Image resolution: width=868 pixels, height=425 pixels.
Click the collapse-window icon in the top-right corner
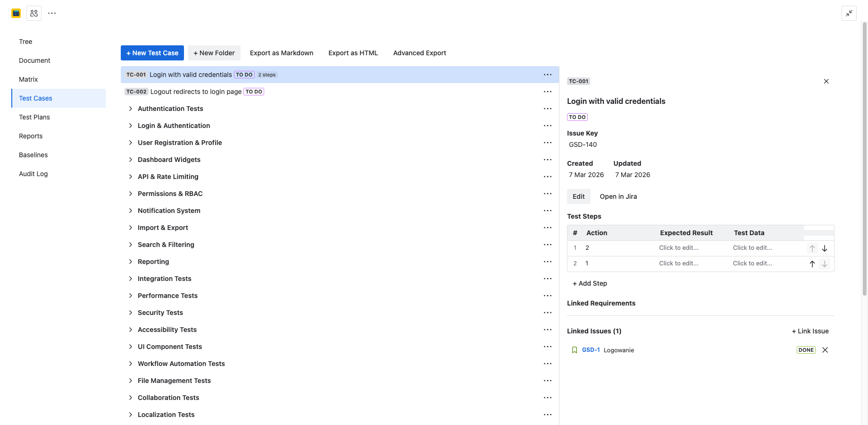(849, 13)
